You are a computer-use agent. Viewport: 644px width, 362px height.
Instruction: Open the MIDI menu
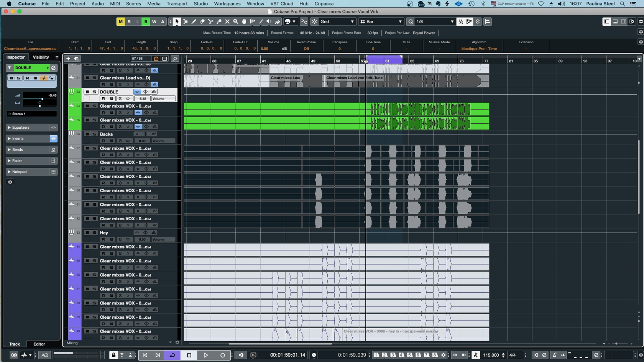[115, 3]
